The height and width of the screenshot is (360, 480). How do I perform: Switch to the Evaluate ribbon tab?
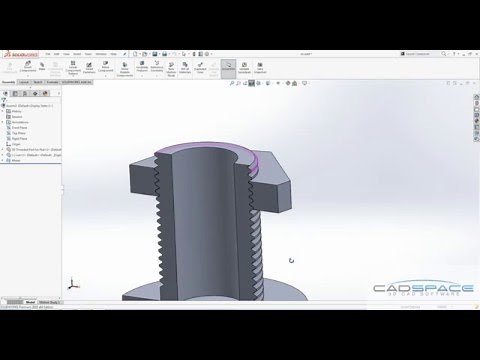[52, 82]
